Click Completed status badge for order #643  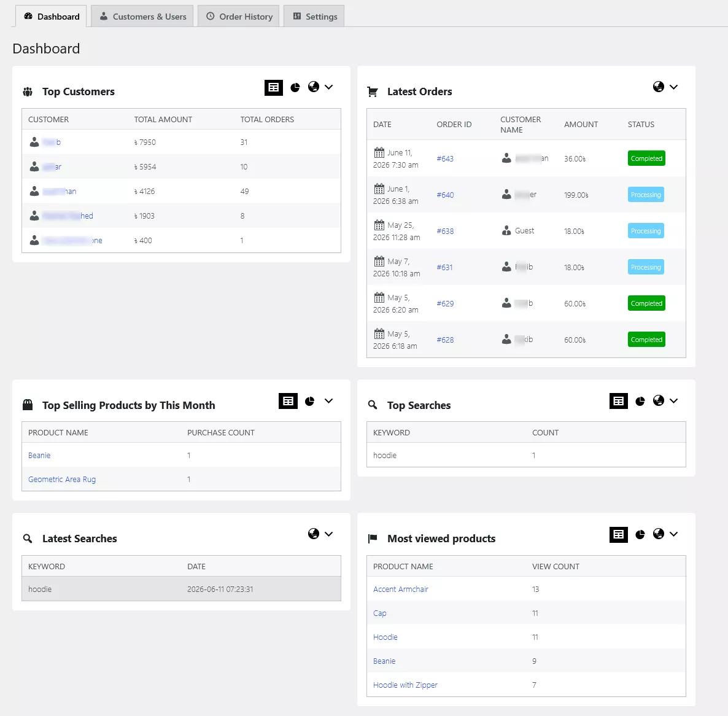[646, 158]
